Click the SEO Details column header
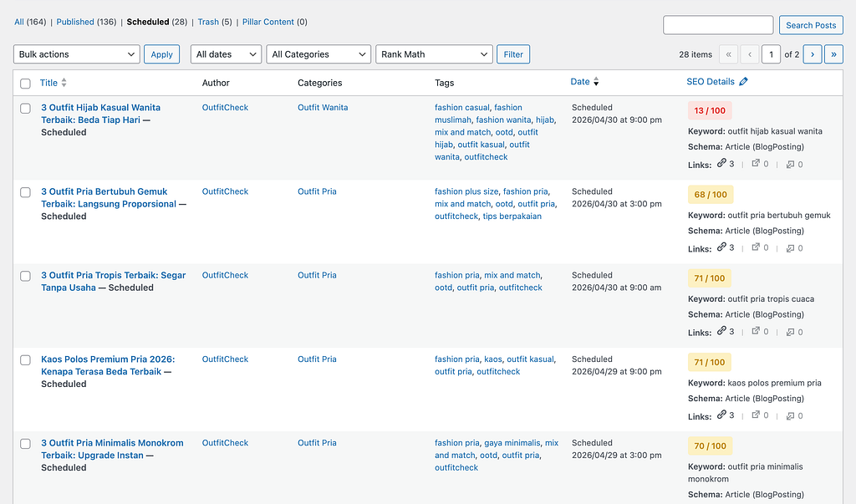The height and width of the screenshot is (504, 856). click(711, 81)
